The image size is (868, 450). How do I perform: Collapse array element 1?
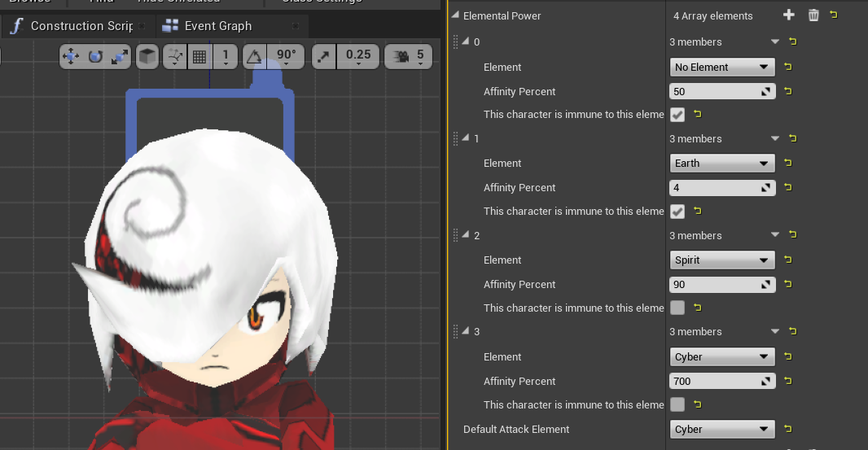[466, 138]
